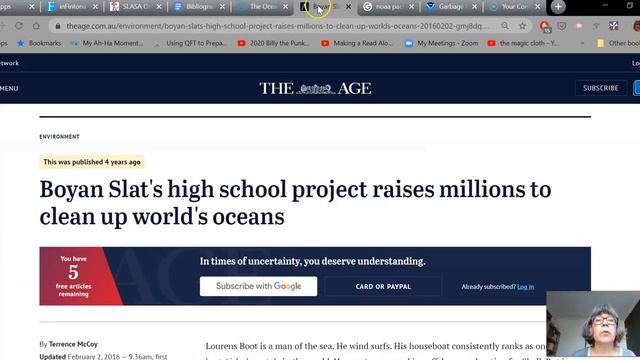This screenshot has width=640, height=360.
Task: Click the '5 free articles remaining' badge
Action: click(73, 276)
